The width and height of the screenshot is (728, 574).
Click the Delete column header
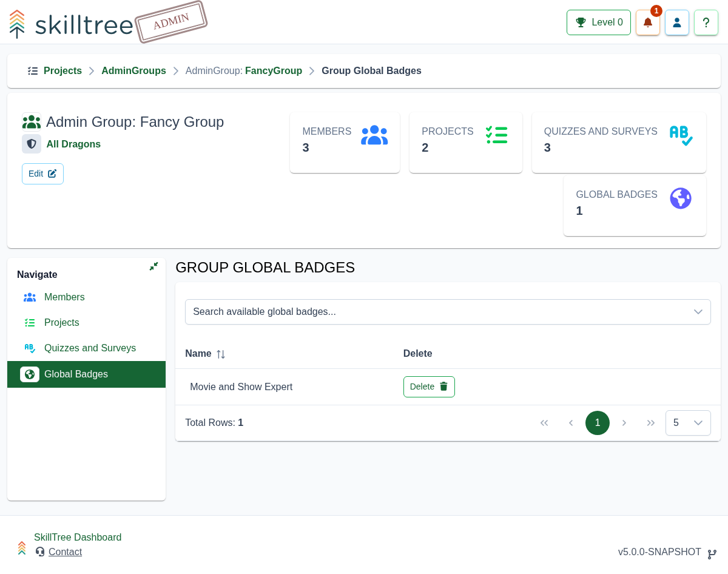click(418, 354)
